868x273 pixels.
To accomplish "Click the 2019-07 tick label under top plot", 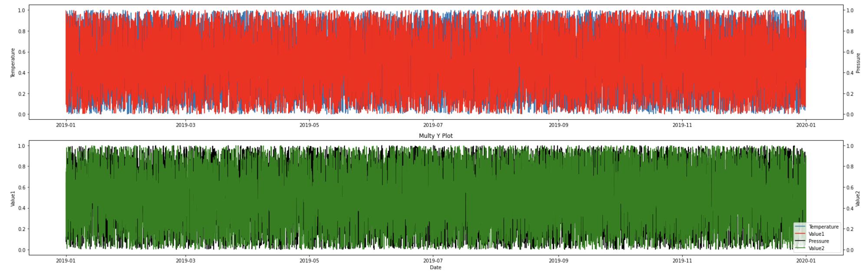I will click(x=433, y=125).
